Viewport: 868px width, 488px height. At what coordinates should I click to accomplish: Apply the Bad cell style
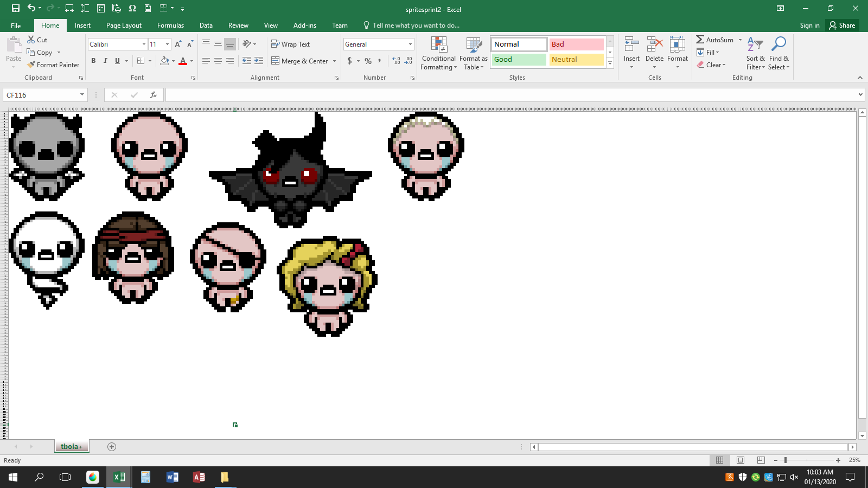[576, 44]
